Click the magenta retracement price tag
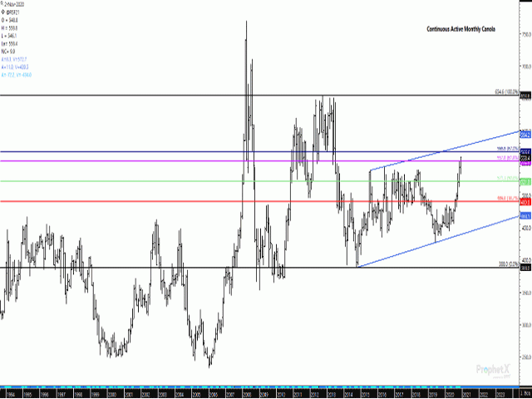The width and height of the screenshot is (532, 399). click(x=525, y=164)
